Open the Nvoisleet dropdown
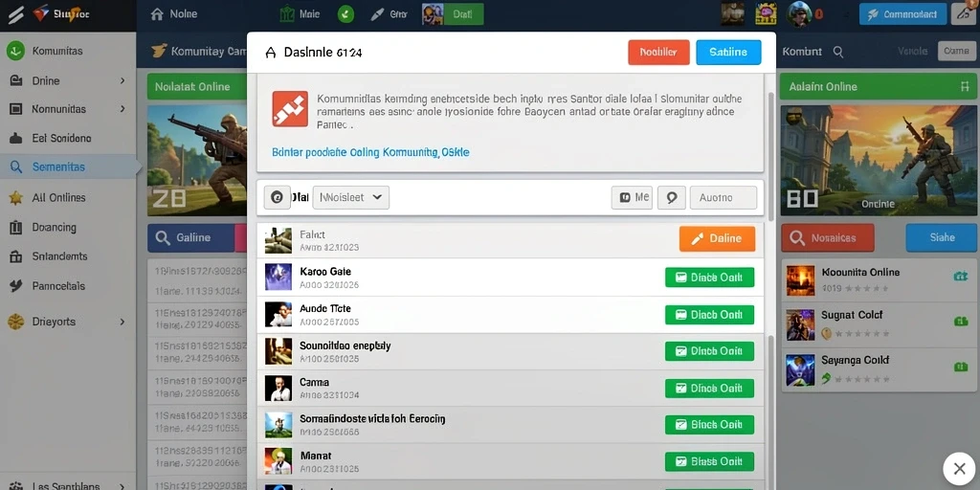980x490 pixels. point(350,197)
